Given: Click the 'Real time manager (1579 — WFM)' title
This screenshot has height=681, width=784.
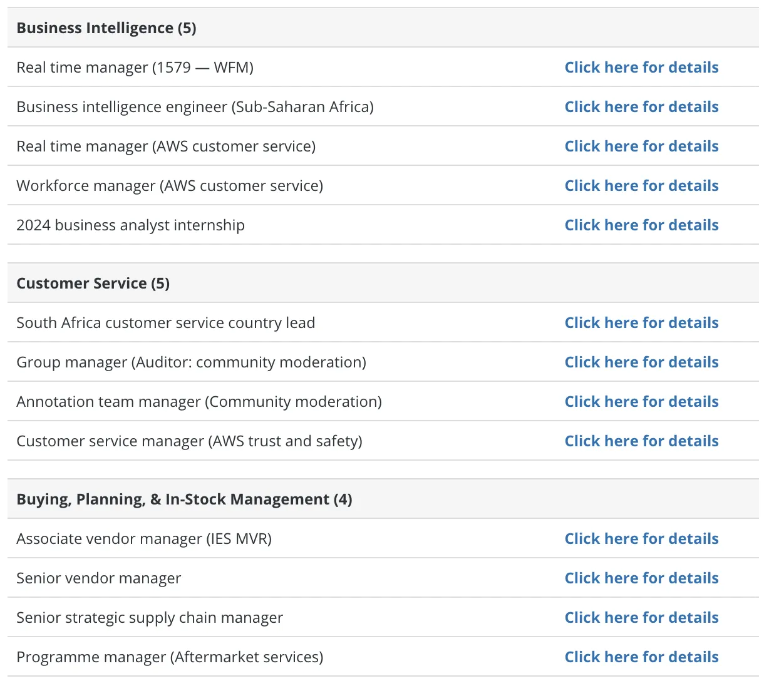Looking at the screenshot, I should 135,68.
